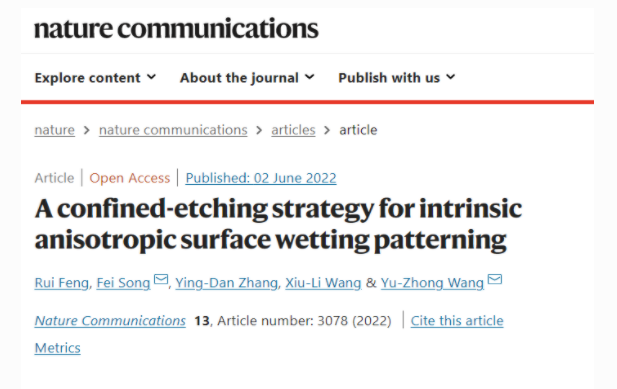This screenshot has width=617, height=389.
Task: View author Ying-Dan Zhang's details
Action: 227,283
